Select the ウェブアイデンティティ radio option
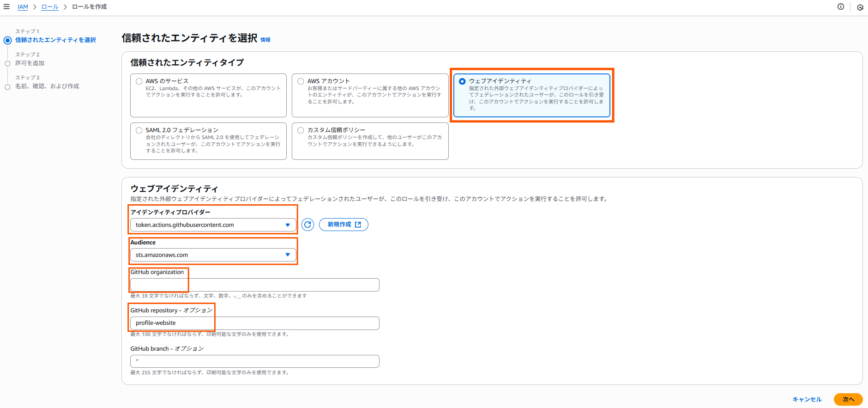Screen dimensions: 868x408 pos(462,81)
